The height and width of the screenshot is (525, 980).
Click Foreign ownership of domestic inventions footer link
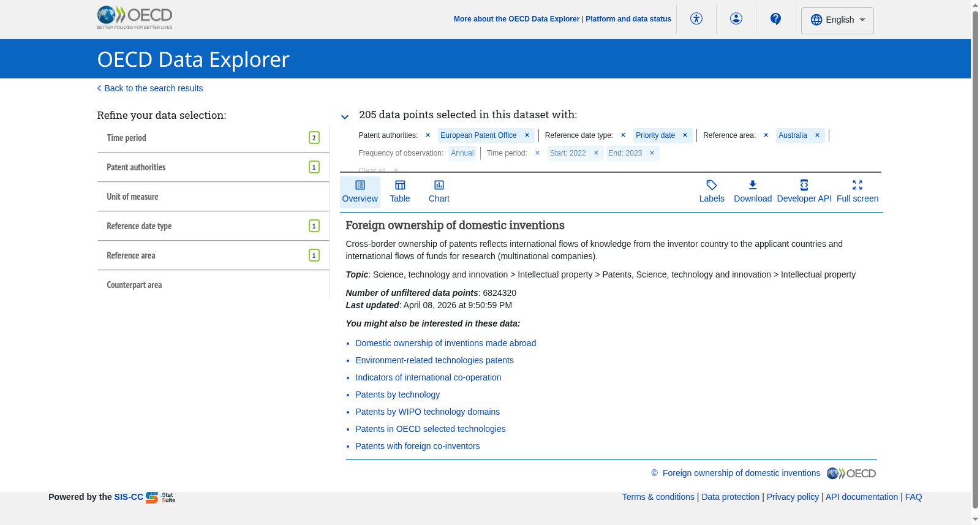[741, 473]
